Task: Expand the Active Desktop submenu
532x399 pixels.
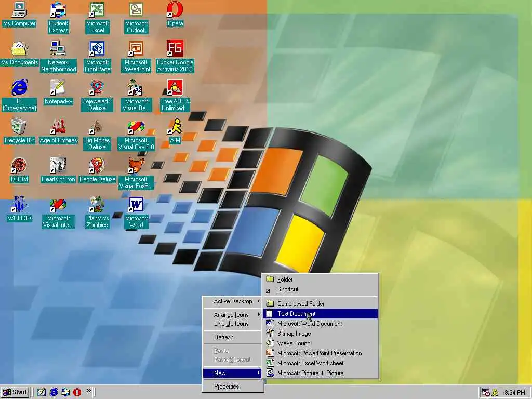Action: pos(233,301)
